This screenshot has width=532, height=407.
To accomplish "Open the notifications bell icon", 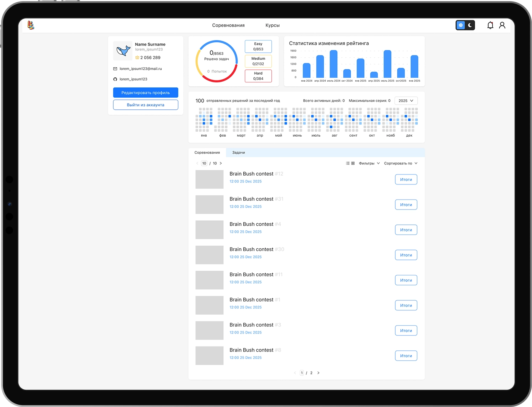I will [490, 25].
